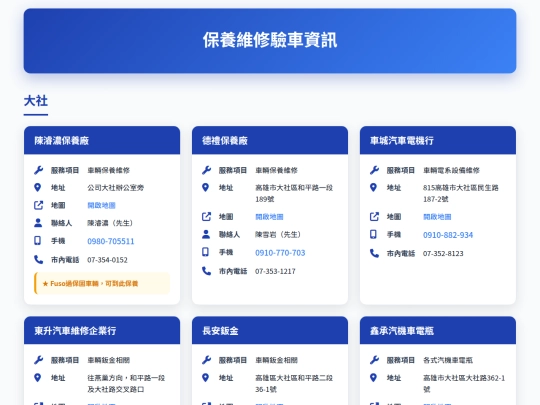Click service text 各式汽機車電瓶

click(x=448, y=361)
